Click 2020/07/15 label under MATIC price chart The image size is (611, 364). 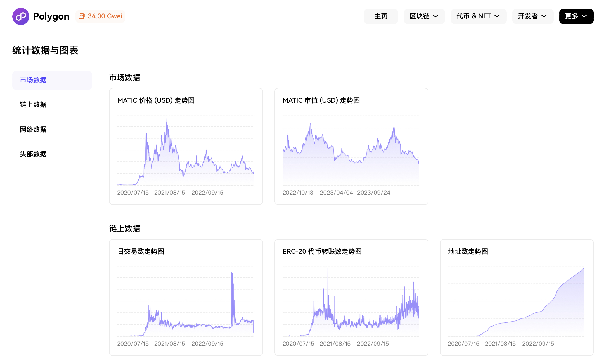133,193
